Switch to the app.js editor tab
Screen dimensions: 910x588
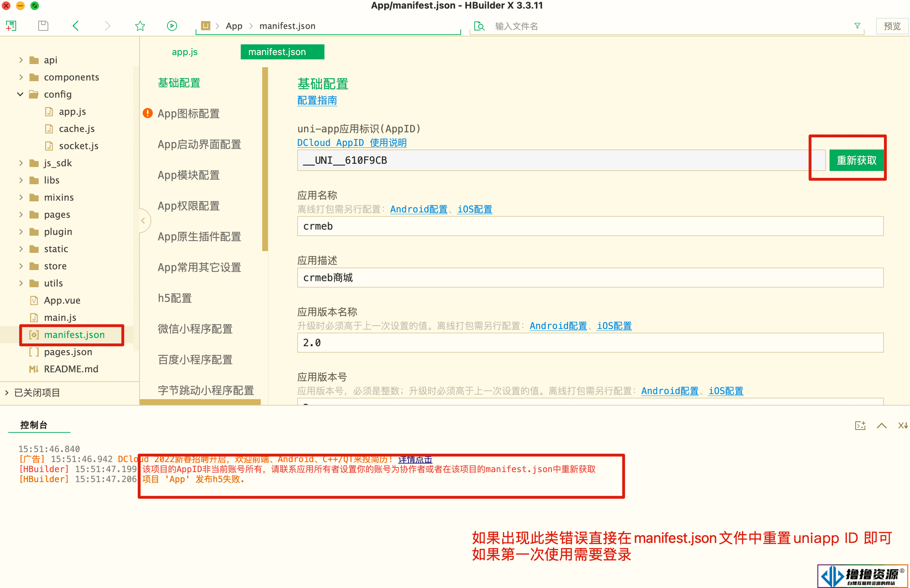click(185, 52)
